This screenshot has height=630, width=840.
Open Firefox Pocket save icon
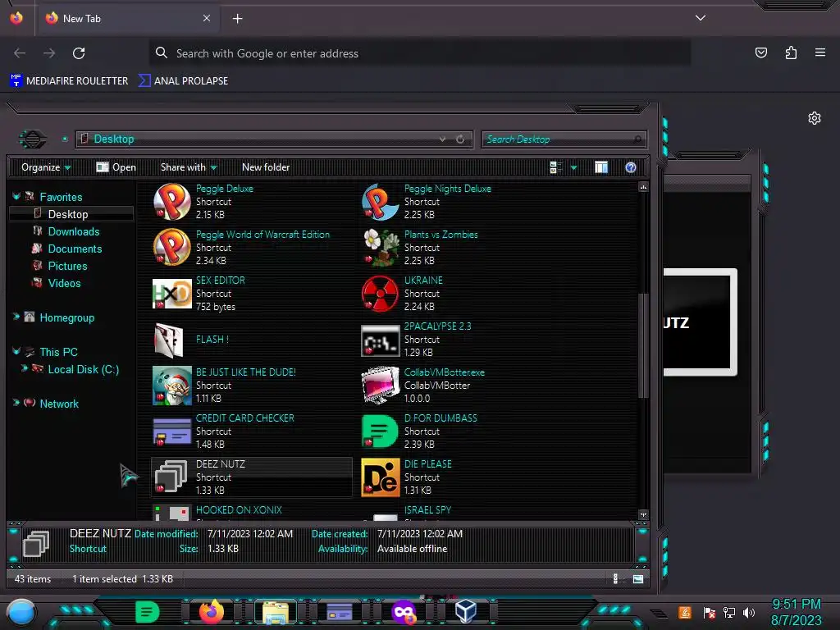760,52
